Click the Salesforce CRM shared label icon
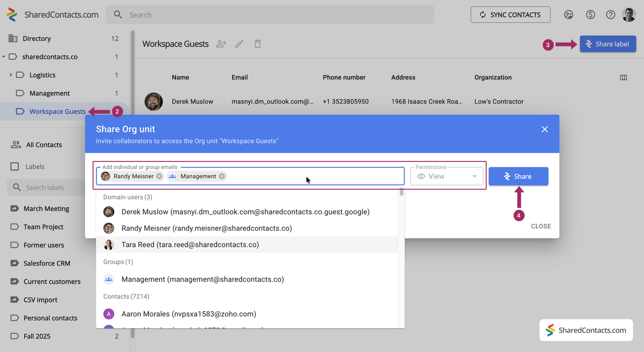The image size is (644, 352). 15,263
